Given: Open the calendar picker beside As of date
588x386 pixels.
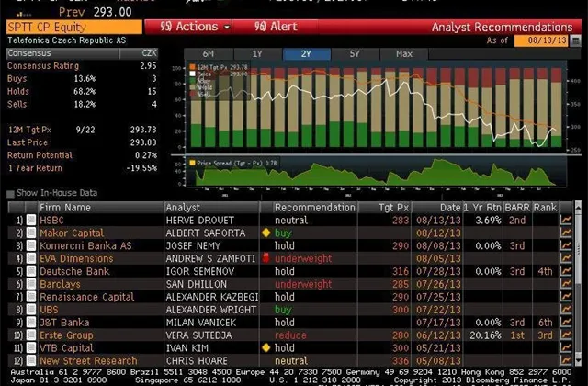Looking at the screenshot, I should tap(575, 40).
